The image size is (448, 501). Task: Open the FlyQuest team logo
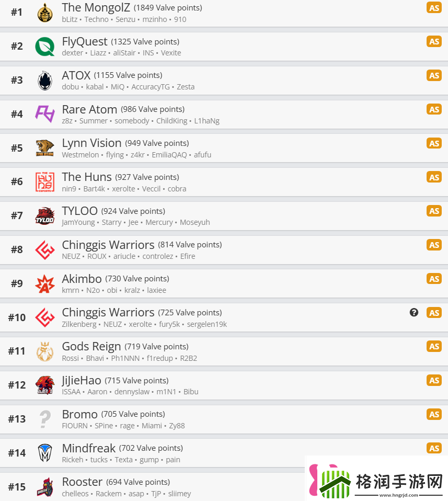45,47
